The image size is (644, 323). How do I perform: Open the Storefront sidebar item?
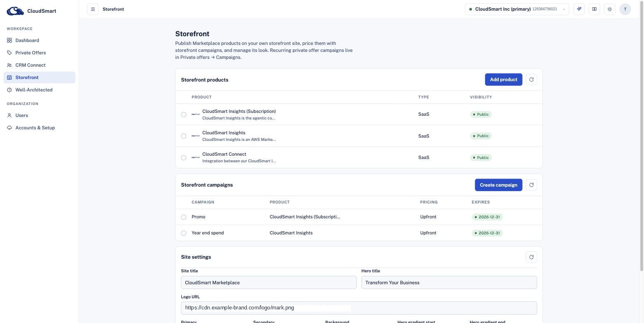tap(39, 77)
